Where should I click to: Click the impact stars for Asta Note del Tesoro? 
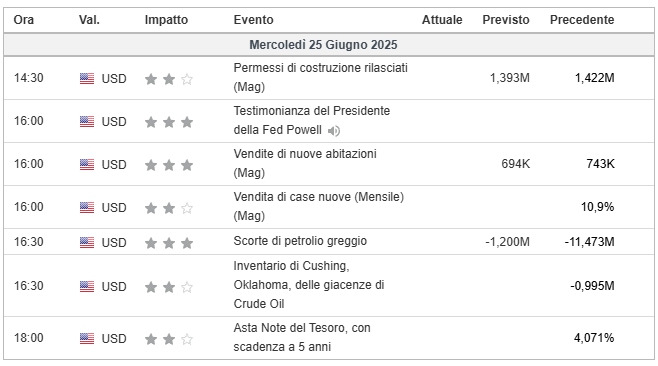click(169, 339)
